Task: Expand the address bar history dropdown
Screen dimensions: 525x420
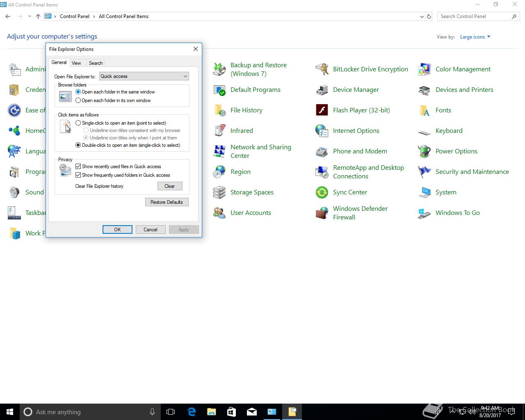Action: (422, 17)
